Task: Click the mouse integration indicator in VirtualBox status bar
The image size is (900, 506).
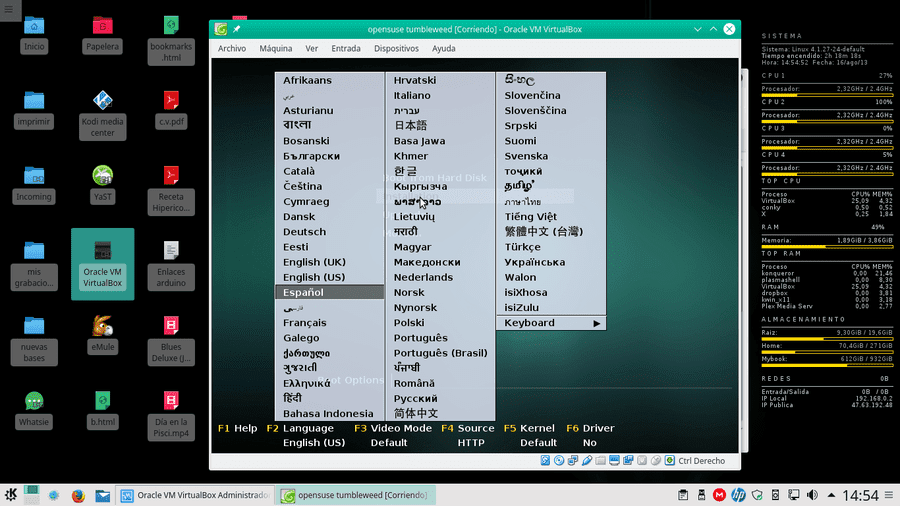Action: [656, 461]
